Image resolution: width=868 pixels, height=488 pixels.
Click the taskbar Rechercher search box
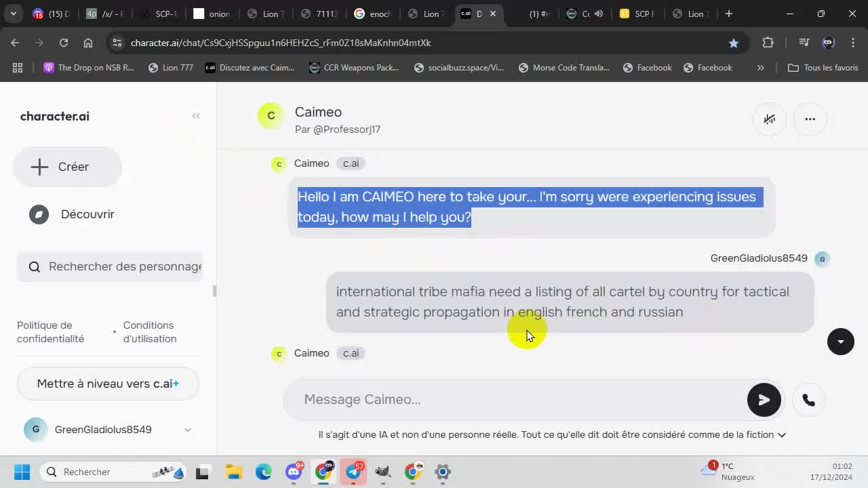(x=114, y=472)
